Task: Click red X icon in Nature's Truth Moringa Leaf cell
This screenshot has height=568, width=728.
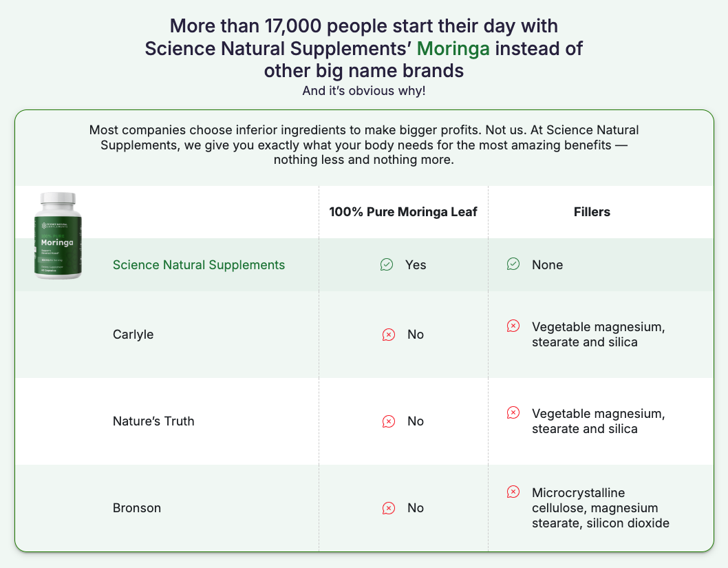Action: tap(389, 421)
